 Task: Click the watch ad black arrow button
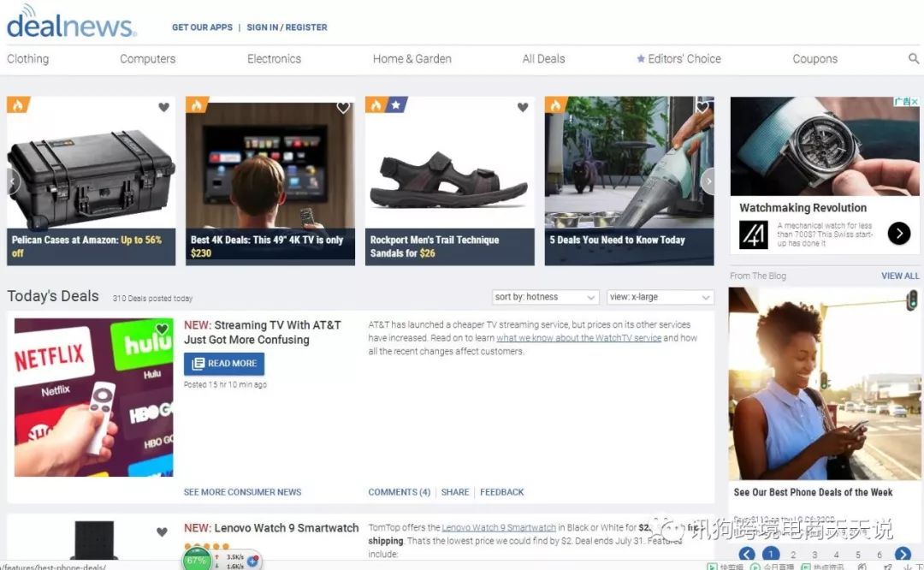coord(899,234)
